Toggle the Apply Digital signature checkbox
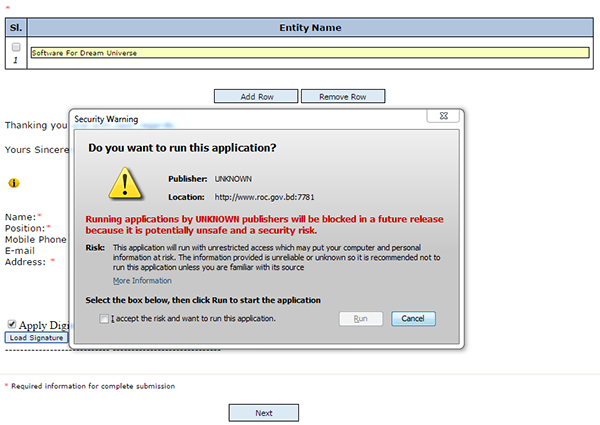Viewport: 600px width, 425px height. [x=11, y=325]
